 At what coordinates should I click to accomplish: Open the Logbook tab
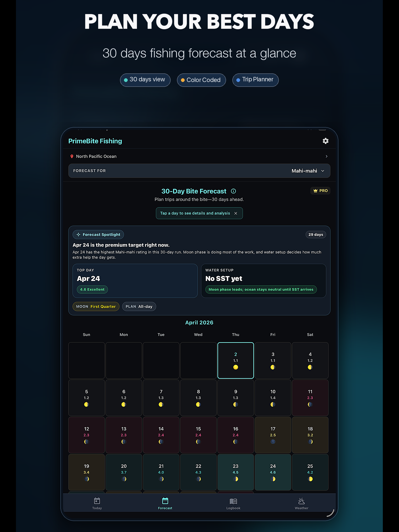(233, 504)
